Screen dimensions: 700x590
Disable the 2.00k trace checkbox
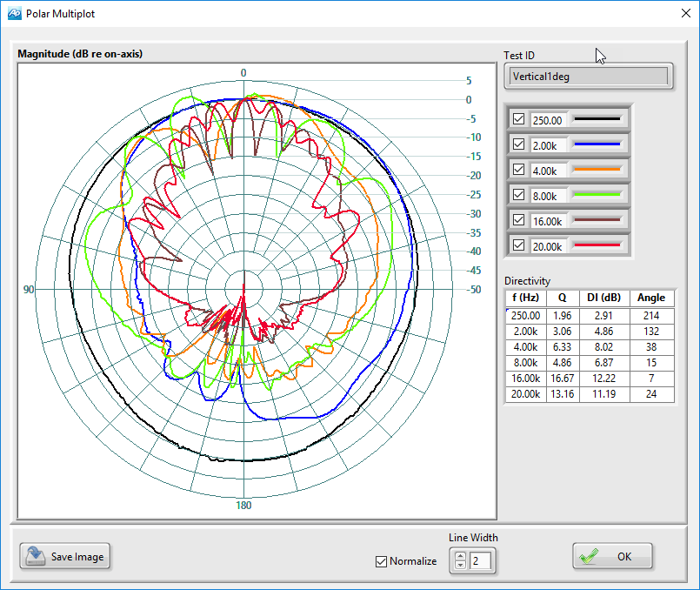tap(519, 144)
